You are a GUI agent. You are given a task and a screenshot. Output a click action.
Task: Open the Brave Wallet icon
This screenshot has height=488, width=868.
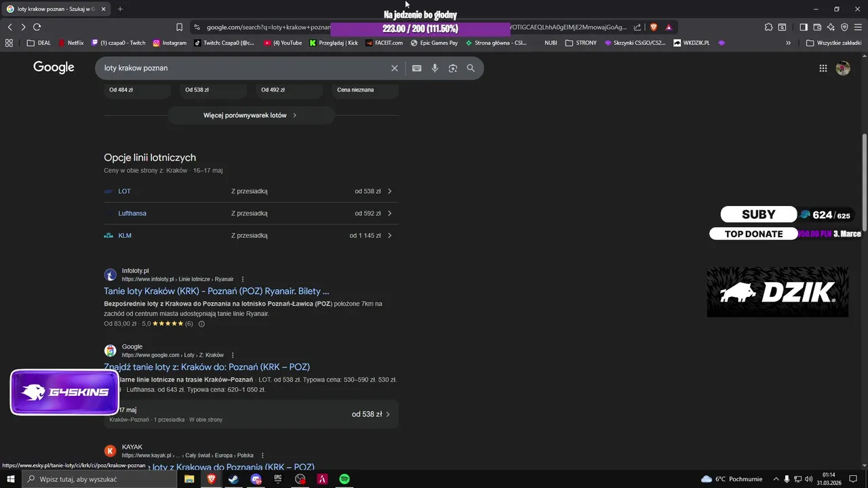tap(817, 27)
